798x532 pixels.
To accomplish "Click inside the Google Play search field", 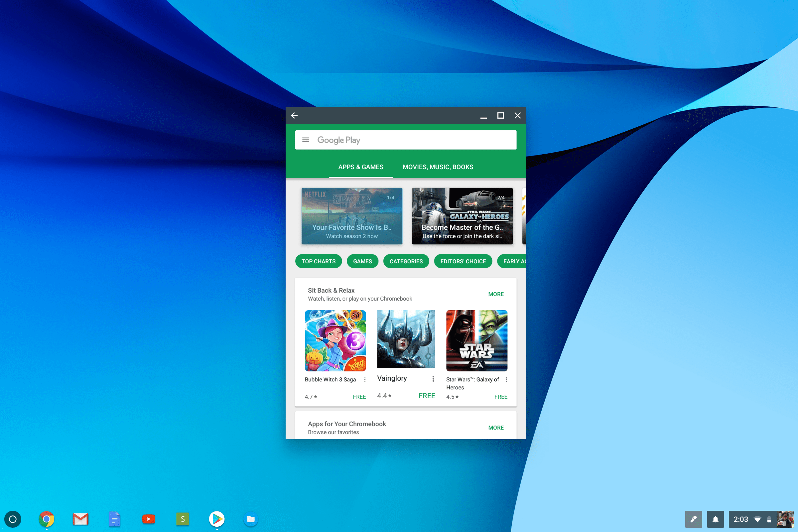I will [x=407, y=140].
